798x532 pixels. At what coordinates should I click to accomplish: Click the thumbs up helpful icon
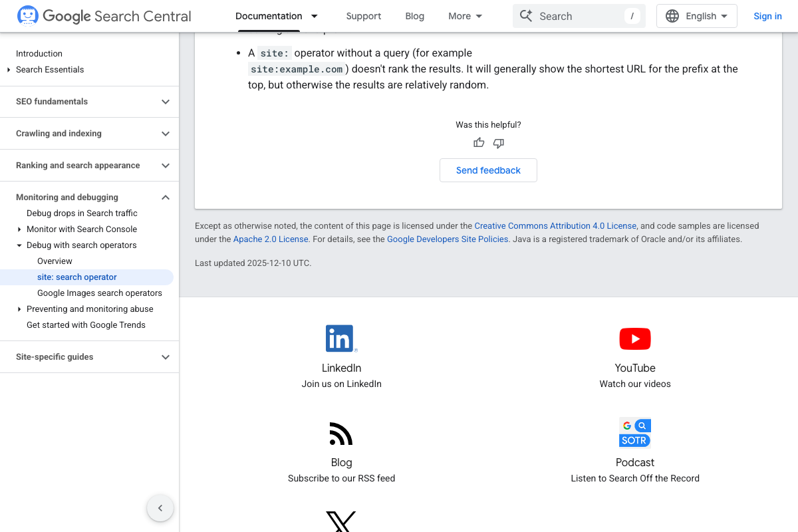pyautogui.click(x=479, y=143)
